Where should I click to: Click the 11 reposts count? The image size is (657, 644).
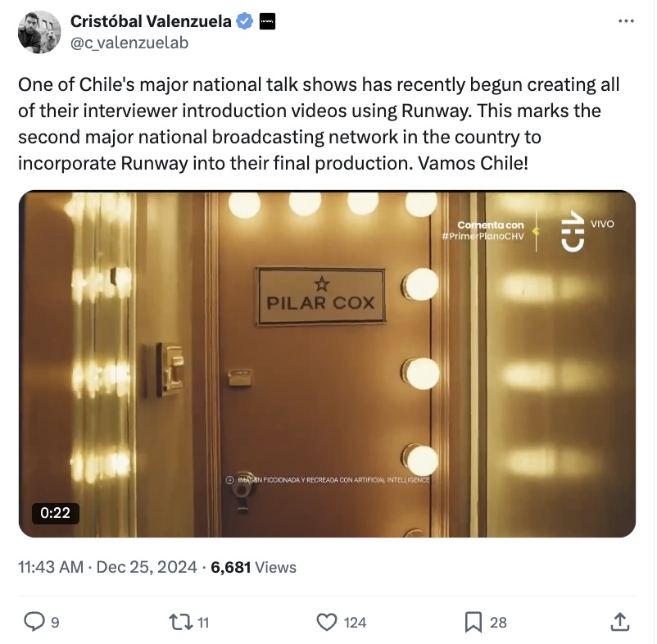click(x=203, y=623)
